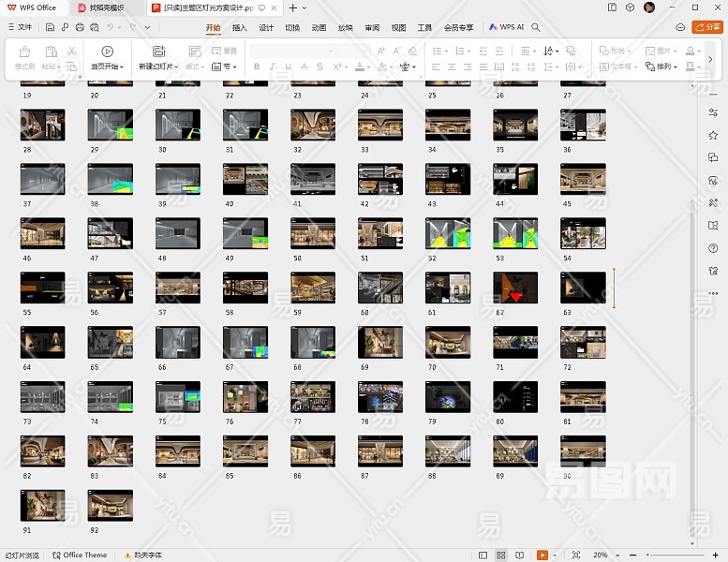Screen dimensions: 728x562
Task: Select slide thumbnail 62 with red triangle
Action: pyautogui.click(x=515, y=288)
